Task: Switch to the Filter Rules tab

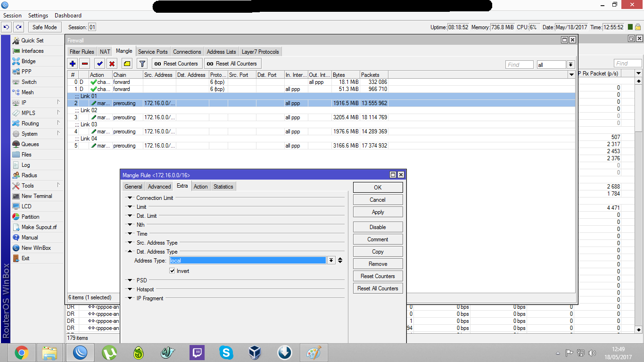Action: [82, 52]
